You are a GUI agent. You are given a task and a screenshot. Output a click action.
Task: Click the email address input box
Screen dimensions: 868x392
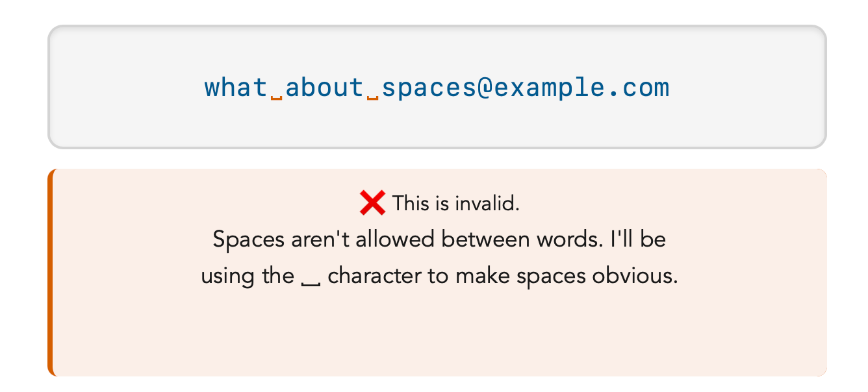pos(437,87)
